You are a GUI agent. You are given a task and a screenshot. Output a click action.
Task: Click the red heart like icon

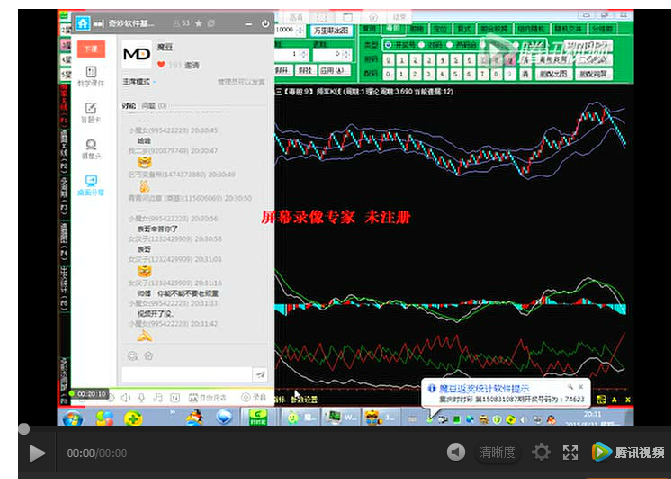click(161, 64)
